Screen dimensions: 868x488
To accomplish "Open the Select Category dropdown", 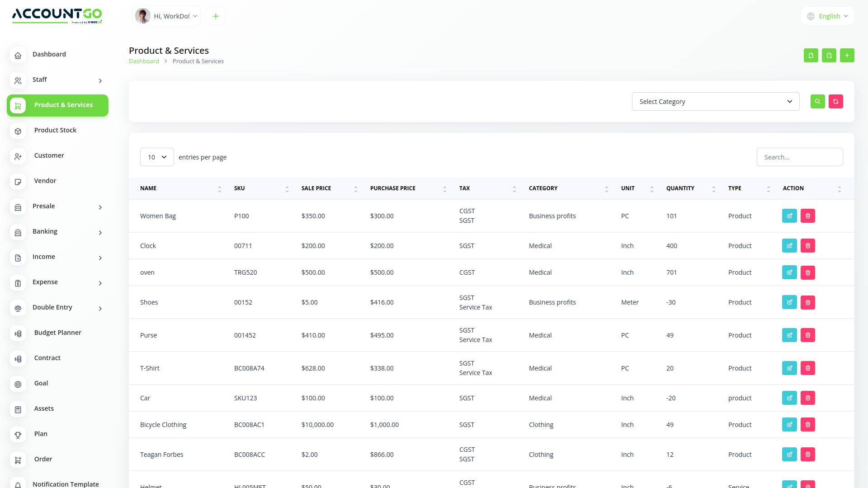I will (715, 101).
